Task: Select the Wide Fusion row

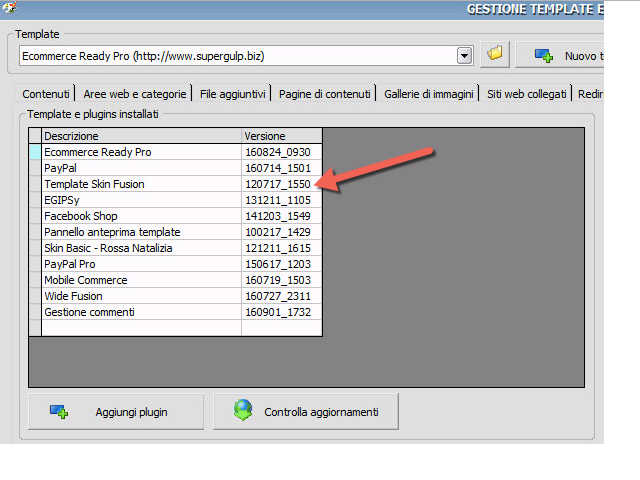Action: point(176,296)
